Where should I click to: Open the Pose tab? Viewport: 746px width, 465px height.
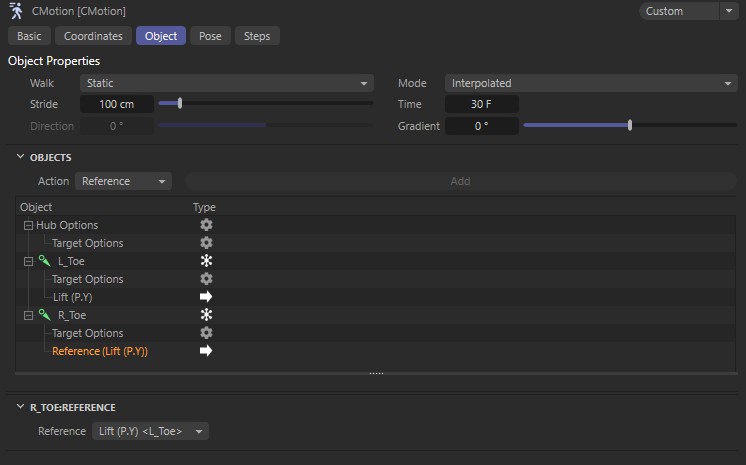click(210, 36)
